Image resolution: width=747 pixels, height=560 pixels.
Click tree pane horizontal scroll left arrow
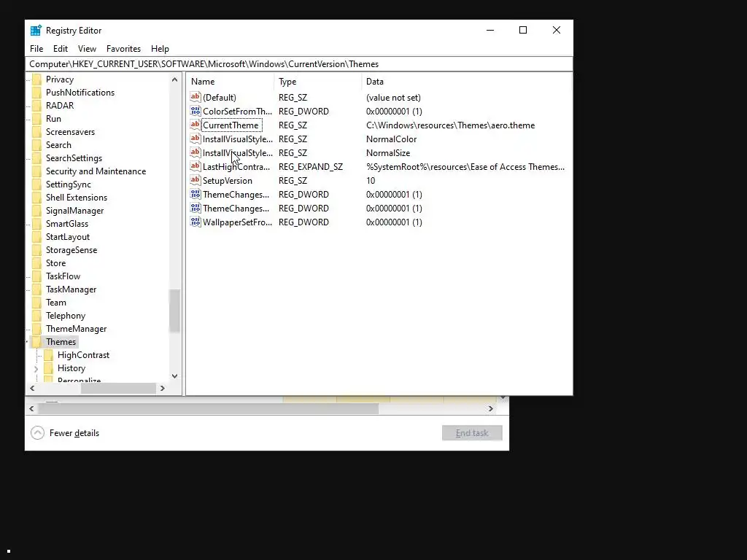click(32, 388)
